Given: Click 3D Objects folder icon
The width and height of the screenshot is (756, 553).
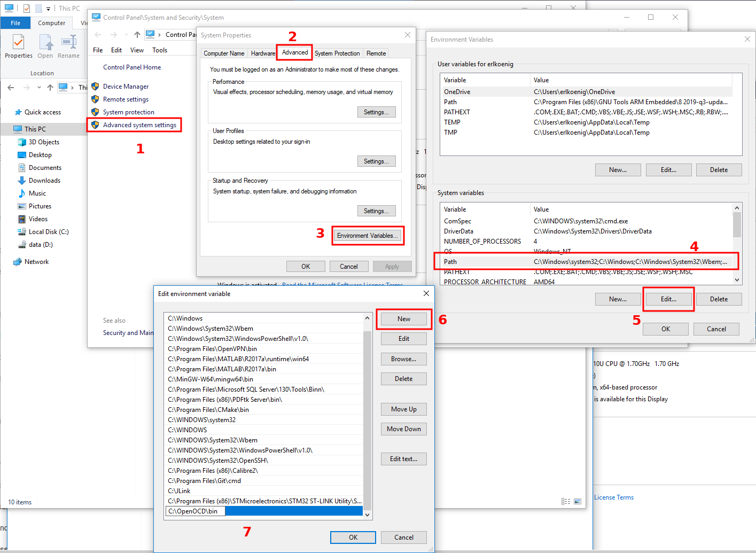Looking at the screenshot, I should pos(22,142).
